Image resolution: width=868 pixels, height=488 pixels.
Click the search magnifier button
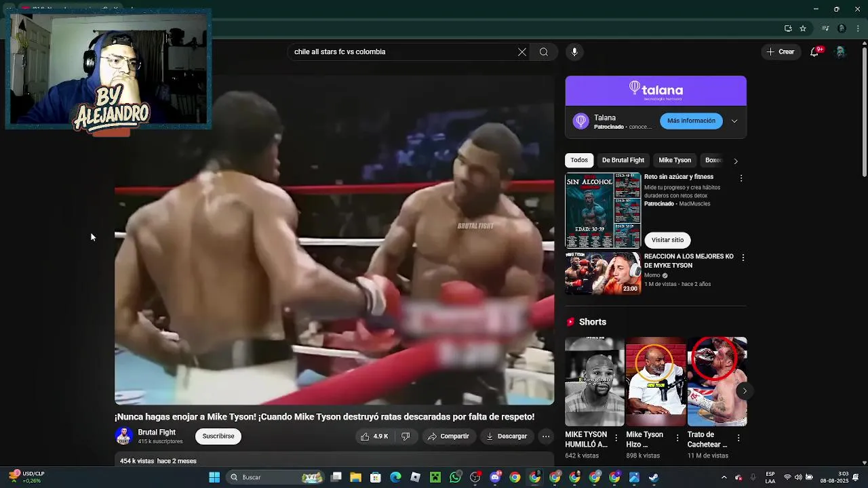point(544,52)
